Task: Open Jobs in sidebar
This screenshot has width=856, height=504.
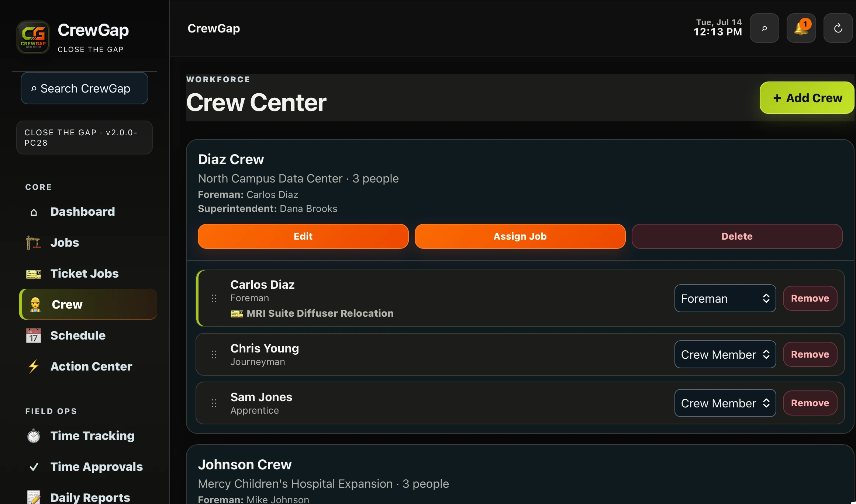Action: (x=88, y=243)
